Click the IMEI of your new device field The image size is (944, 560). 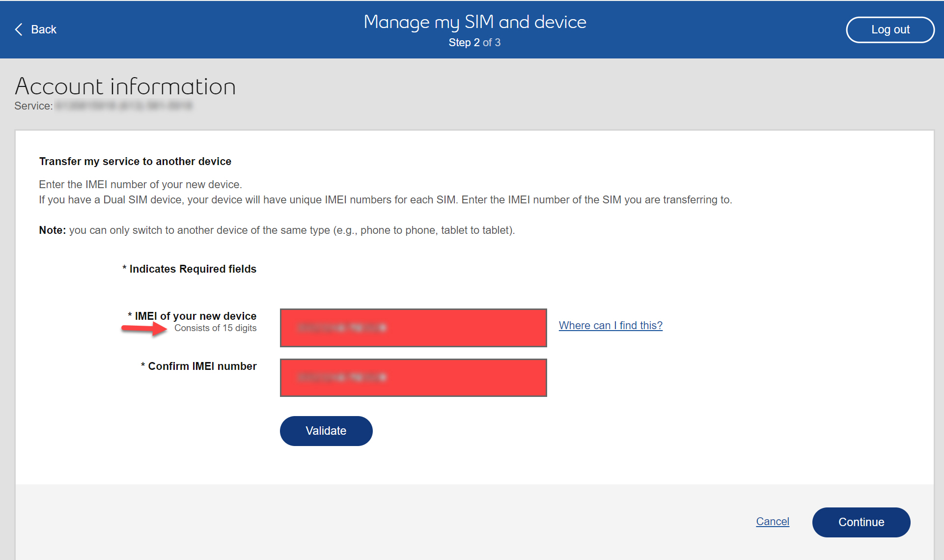click(x=413, y=328)
